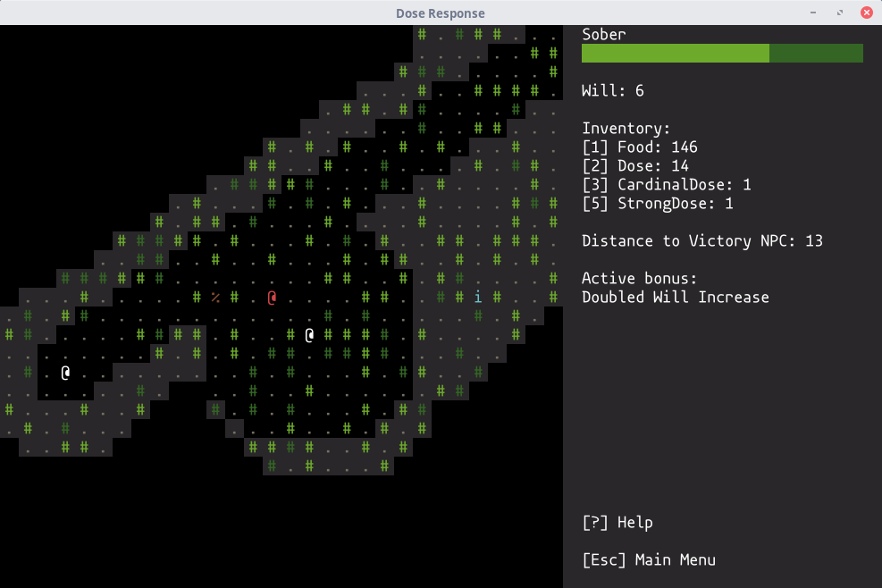Maximize the Dose Response window

pos(840,13)
